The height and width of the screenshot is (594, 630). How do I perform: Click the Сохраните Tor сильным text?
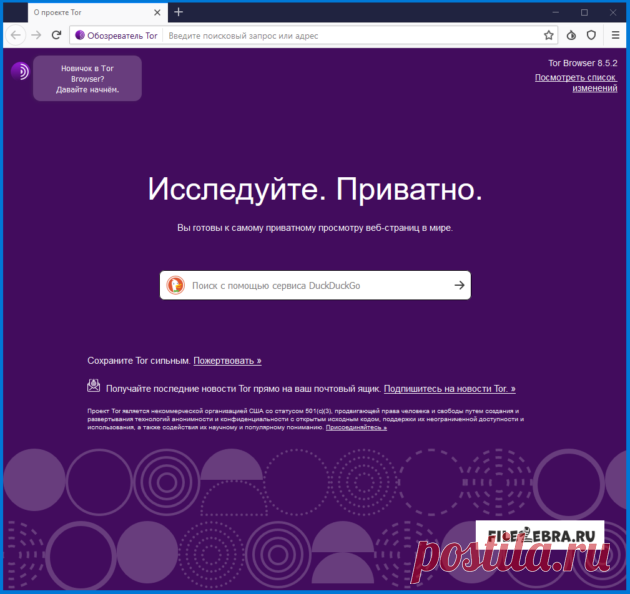pyautogui.click(x=139, y=361)
